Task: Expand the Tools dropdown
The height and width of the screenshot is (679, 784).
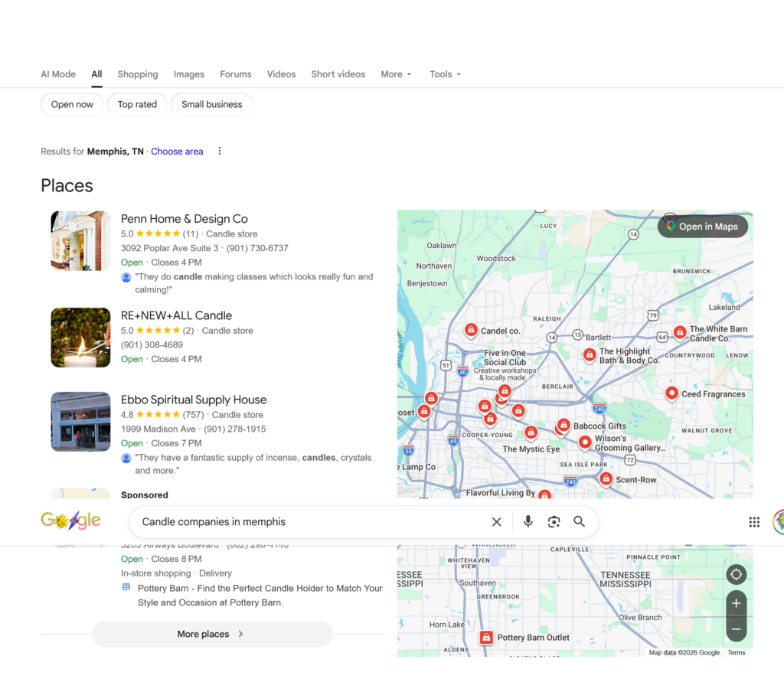Action: pyautogui.click(x=445, y=74)
